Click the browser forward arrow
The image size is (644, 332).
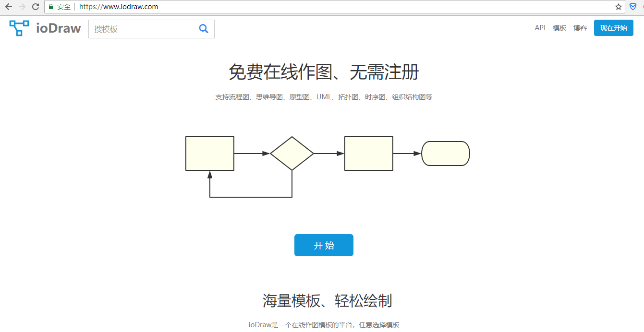coord(21,7)
